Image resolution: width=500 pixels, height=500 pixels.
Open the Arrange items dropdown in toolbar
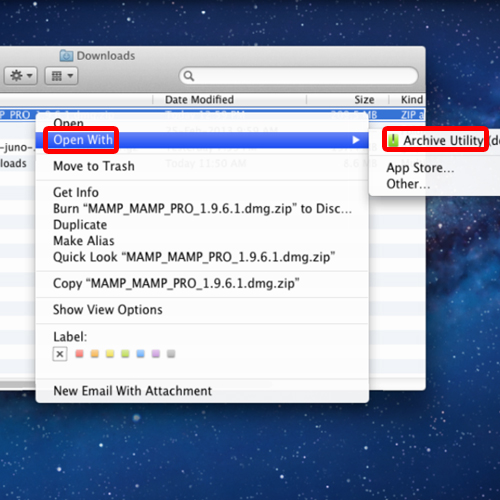pos(62,76)
